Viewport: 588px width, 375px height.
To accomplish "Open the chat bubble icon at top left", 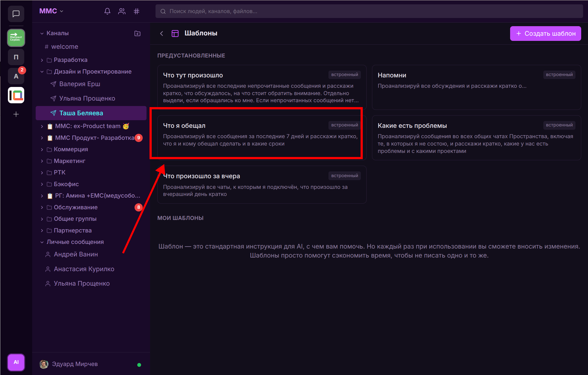I will [x=16, y=14].
